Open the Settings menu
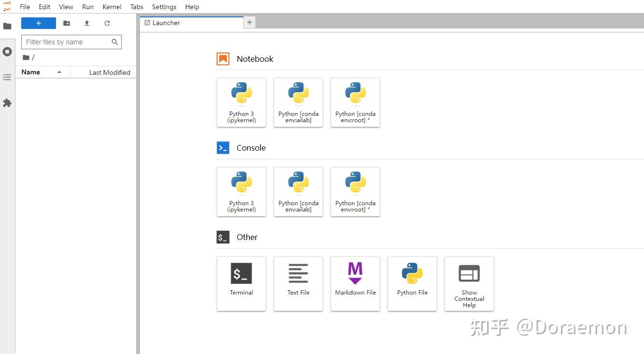This screenshot has height=354, width=644. point(164,7)
